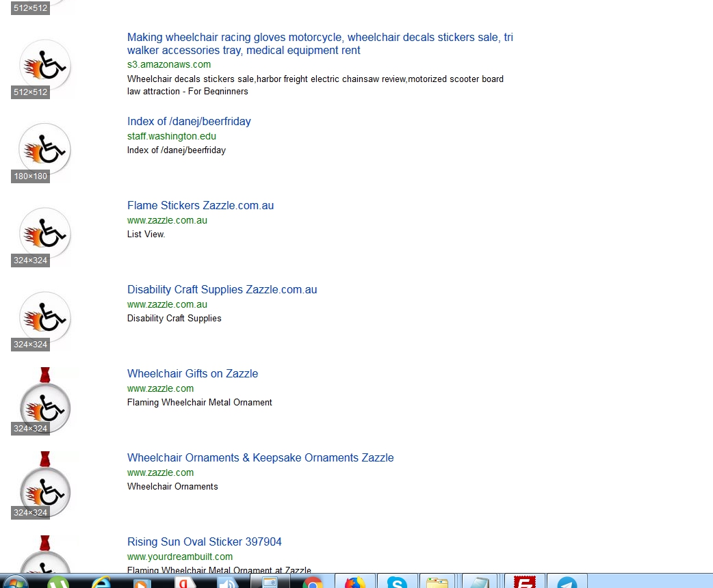Click the 324×324 label on Disability Craft thumbnail
This screenshot has width=713, height=588.
31,344
